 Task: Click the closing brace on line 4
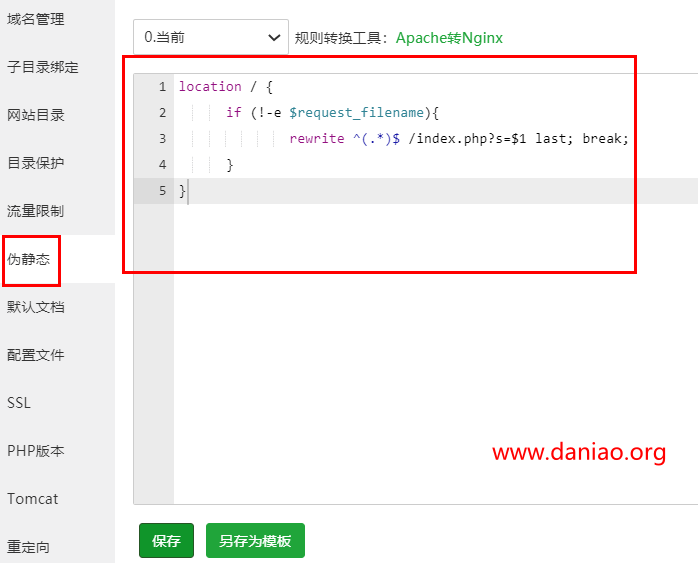(x=230, y=165)
